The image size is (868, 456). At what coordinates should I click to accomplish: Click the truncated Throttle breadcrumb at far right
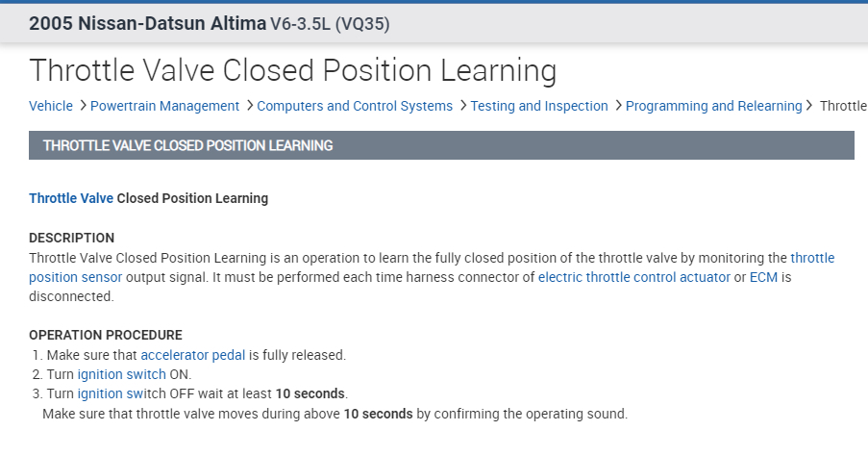pos(843,106)
